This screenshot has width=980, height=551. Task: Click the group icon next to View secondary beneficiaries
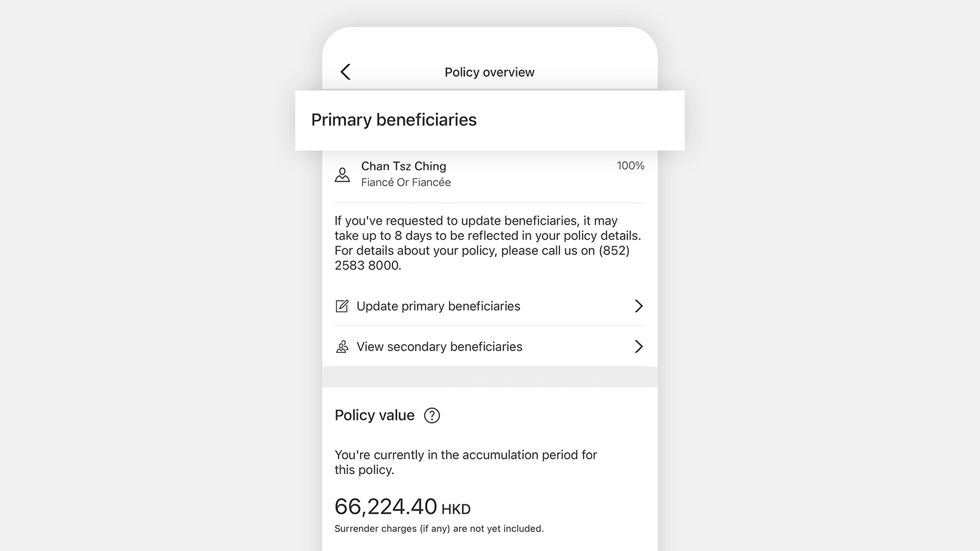coord(342,347)
